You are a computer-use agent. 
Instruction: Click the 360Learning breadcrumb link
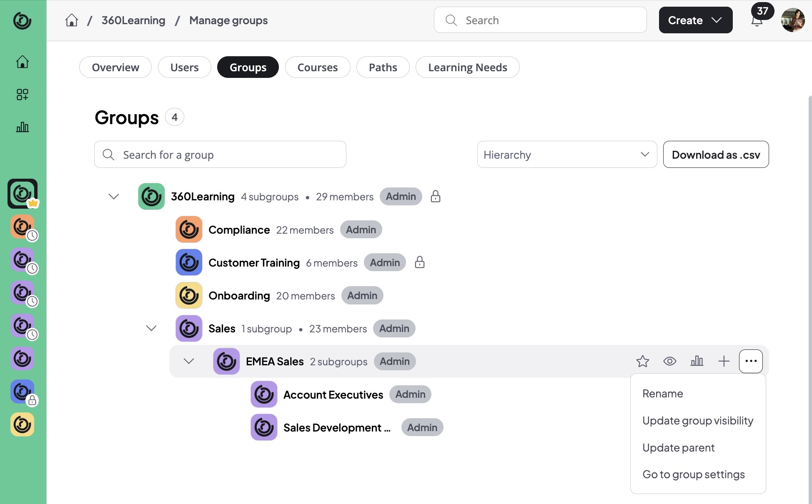(133, 20)
